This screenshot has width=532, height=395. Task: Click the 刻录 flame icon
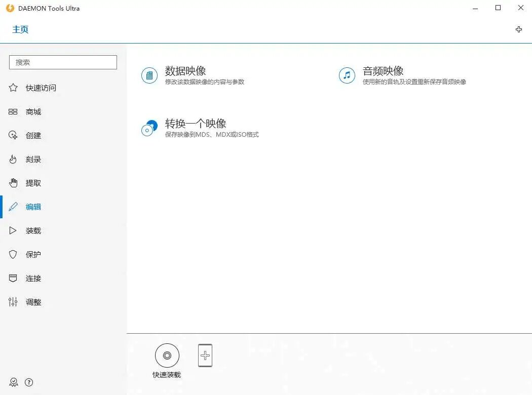click(13, 159)
